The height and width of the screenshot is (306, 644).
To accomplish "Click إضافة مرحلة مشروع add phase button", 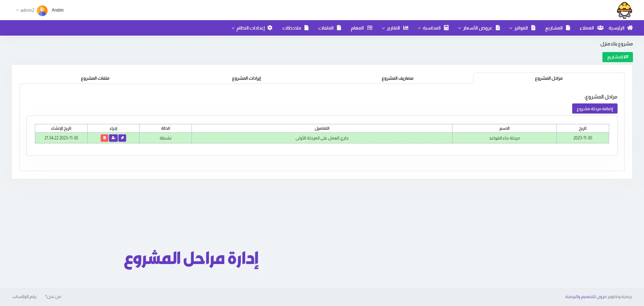I will tap(595, 108).
